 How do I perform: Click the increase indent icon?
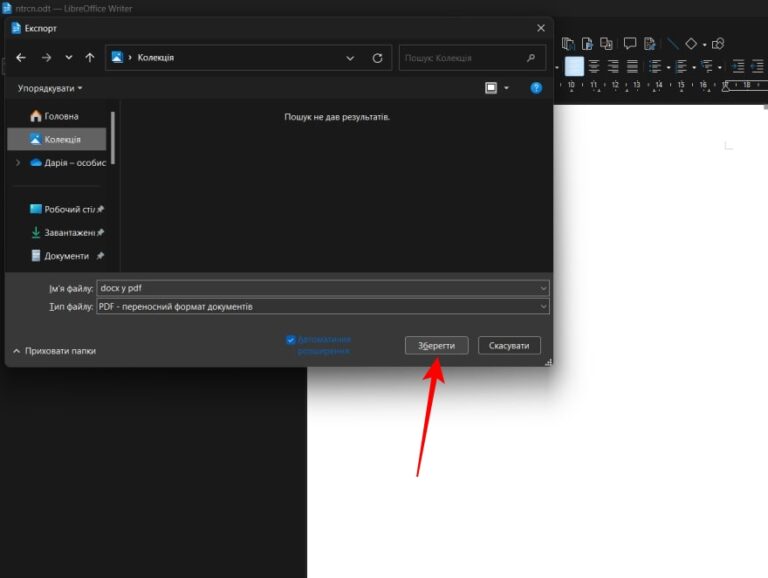click(x=738, y=67)
